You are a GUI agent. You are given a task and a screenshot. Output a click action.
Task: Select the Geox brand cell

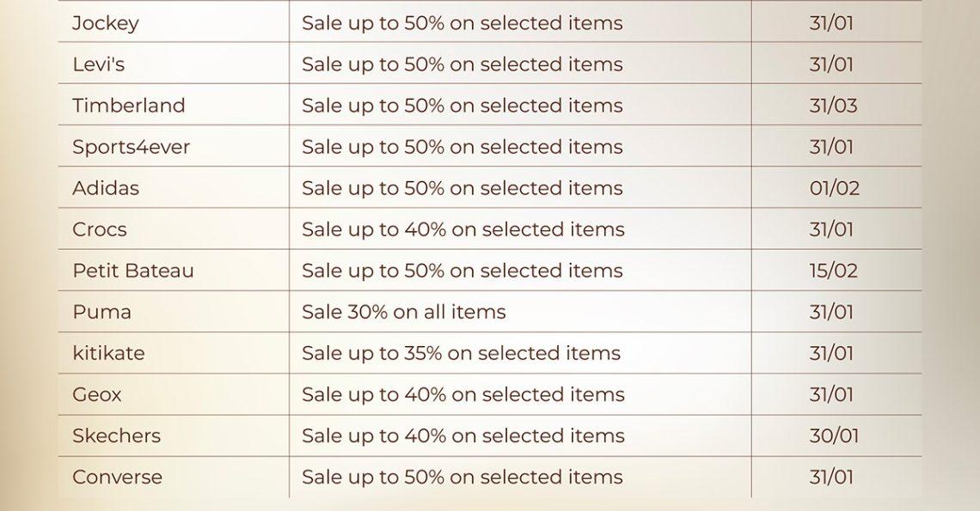[96, 394]
